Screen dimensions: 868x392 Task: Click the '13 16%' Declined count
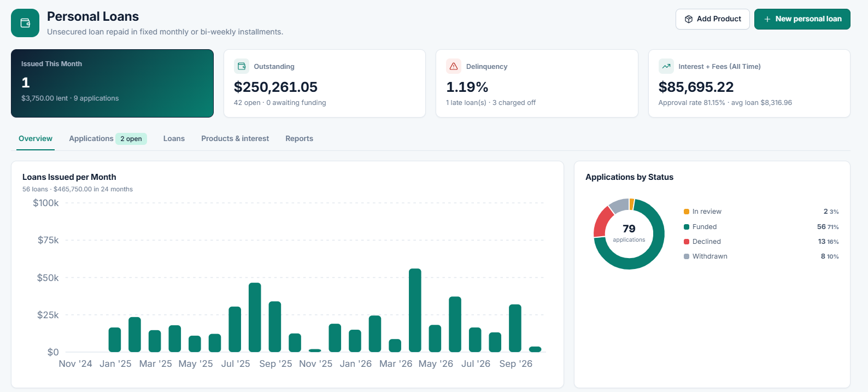click(x=828, y=242)
